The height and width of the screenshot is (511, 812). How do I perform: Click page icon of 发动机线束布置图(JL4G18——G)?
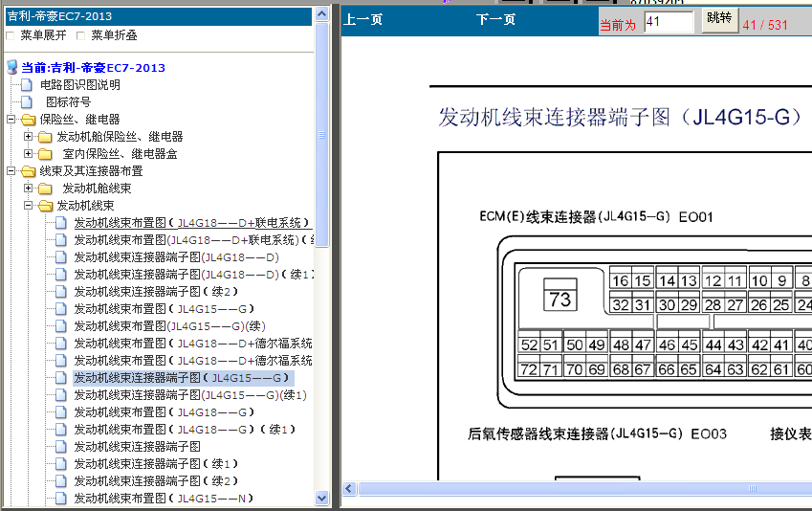click(61, 412)
